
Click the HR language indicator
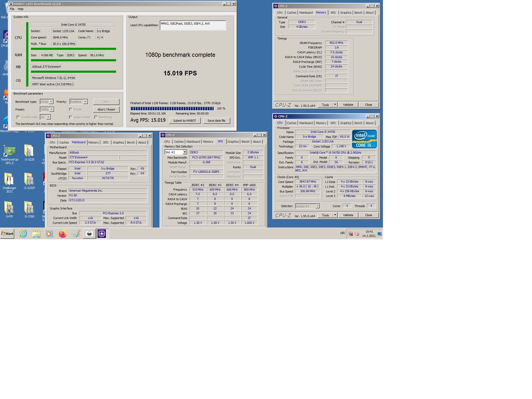[342, 233]
